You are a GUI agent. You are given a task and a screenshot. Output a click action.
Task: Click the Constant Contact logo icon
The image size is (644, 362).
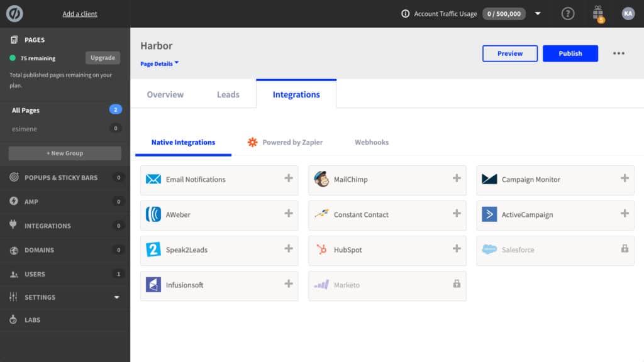(x=321, y=214)
